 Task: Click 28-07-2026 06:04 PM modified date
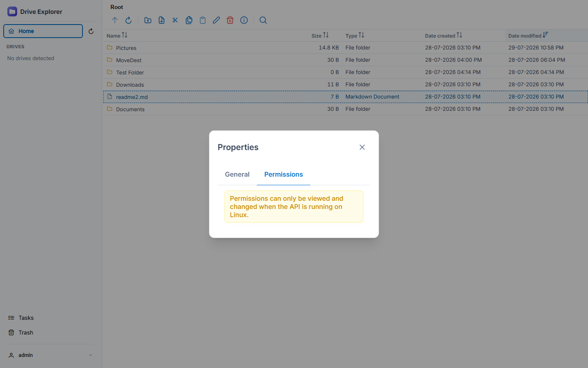pyautogui.click(x=537, y=60)
